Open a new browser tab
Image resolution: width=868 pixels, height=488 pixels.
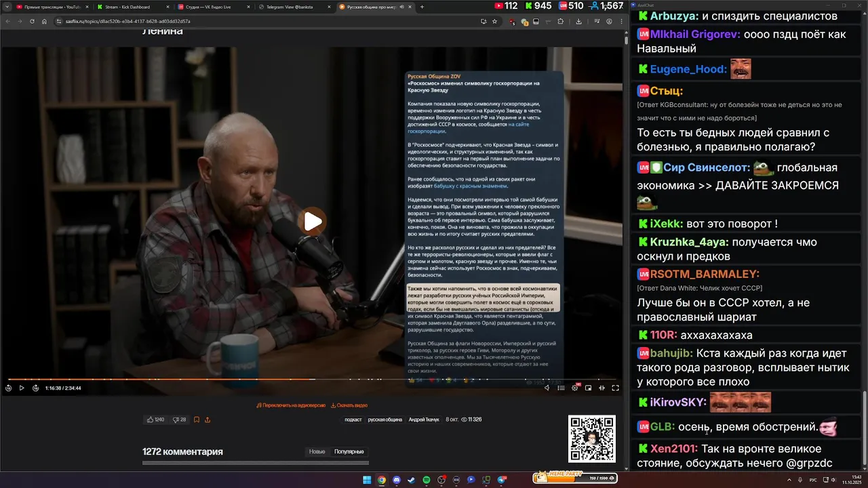(422, 7)
